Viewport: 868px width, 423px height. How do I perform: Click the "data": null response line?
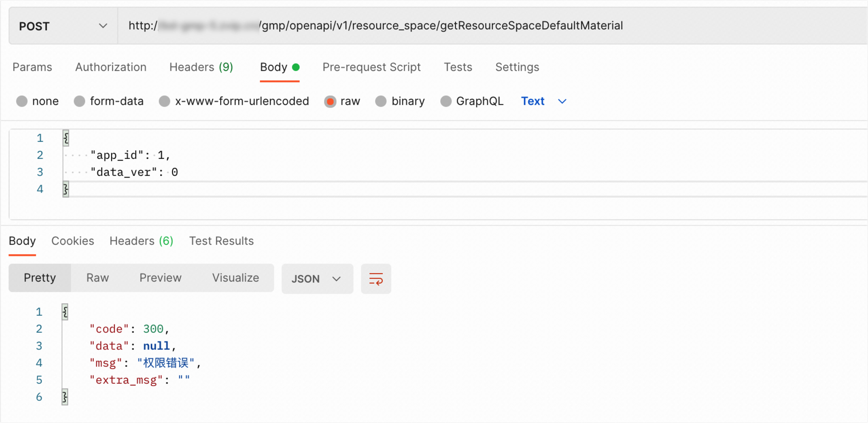(x=132, y=346)
